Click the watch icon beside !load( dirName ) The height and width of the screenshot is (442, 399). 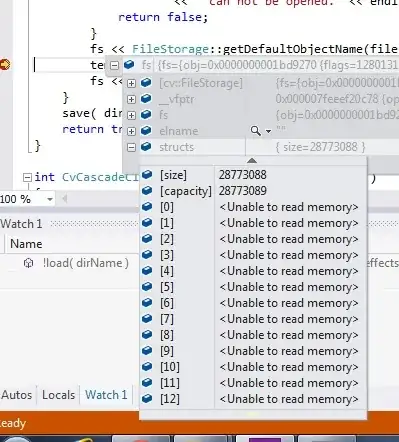[28, 263]
